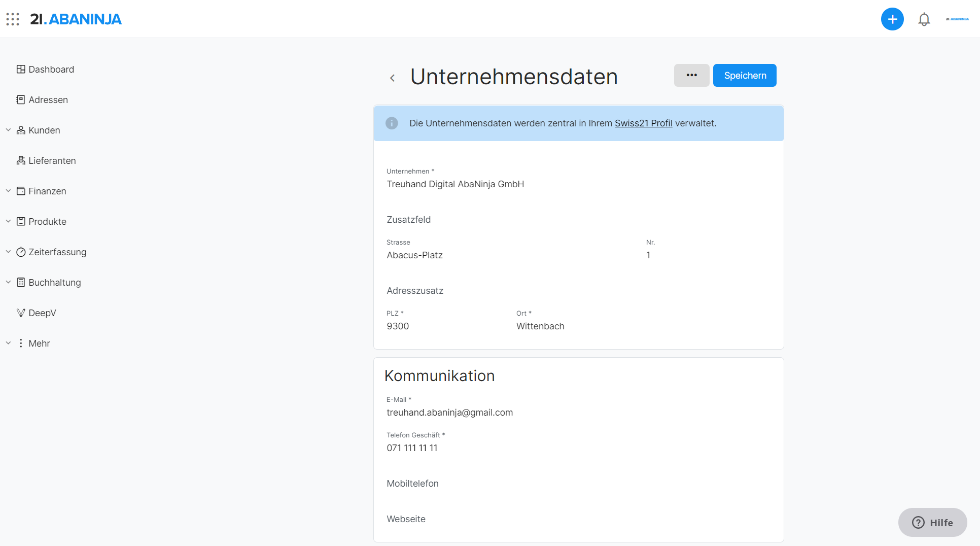
Task: Go back using the left arrow
Action: pyautogui.click(x=392, y=78)
